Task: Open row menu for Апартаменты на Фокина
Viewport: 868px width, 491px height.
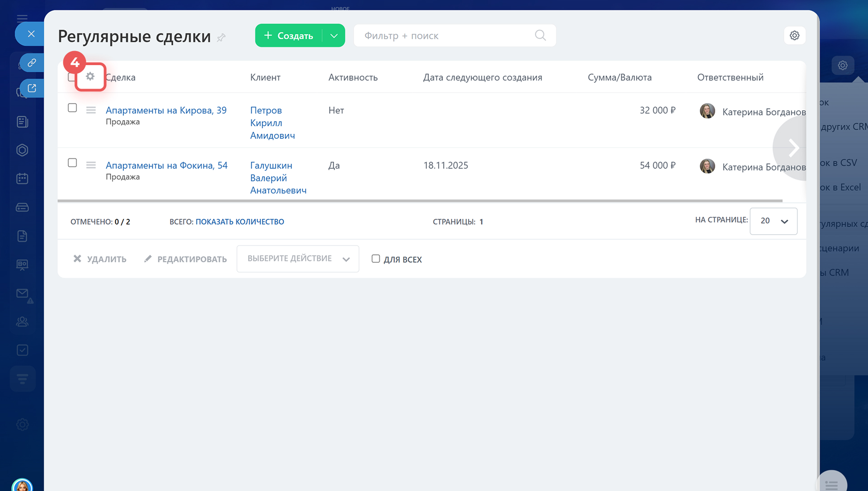Action: 91,165
